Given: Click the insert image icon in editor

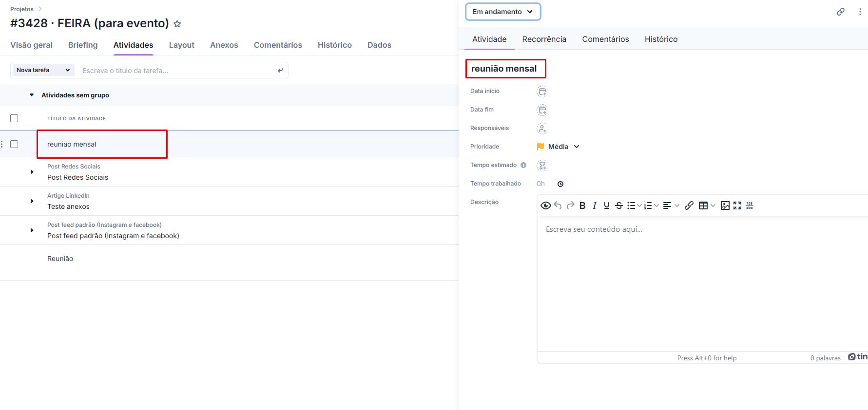Looking at the screenshot, I should pyautogui.click(x=725, y=205).
